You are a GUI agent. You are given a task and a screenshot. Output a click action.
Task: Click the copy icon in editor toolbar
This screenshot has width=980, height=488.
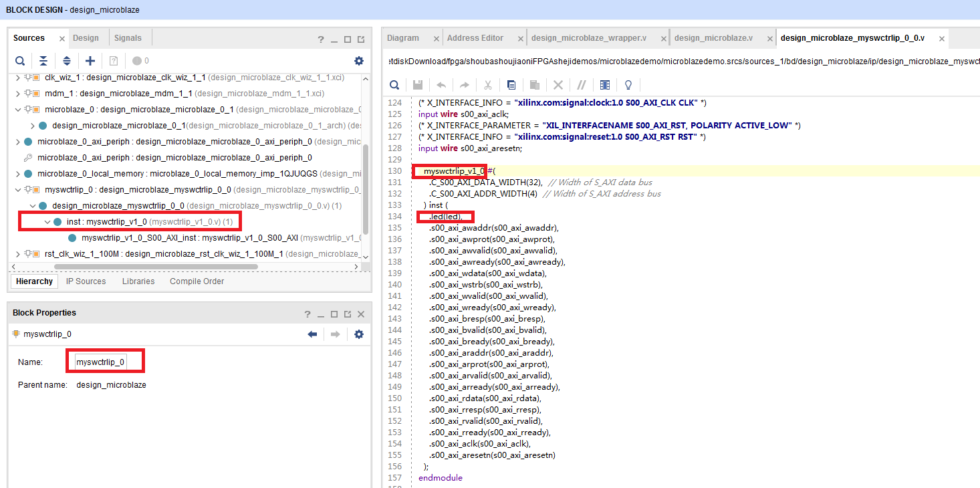[511, 85]
